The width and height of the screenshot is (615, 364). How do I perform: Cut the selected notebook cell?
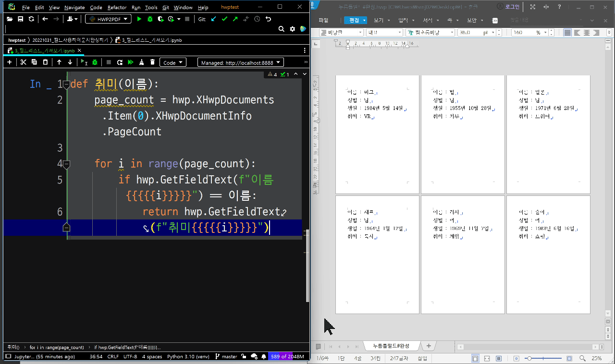click(23, 62)
